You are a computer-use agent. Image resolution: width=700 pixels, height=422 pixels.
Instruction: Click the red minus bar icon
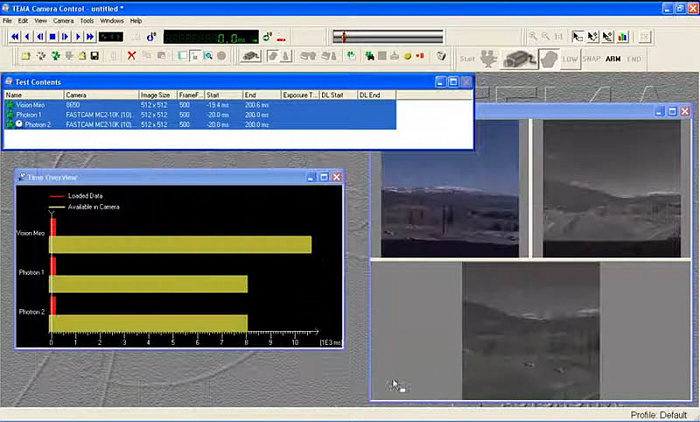pyautogui.click(x=281, y=39)
